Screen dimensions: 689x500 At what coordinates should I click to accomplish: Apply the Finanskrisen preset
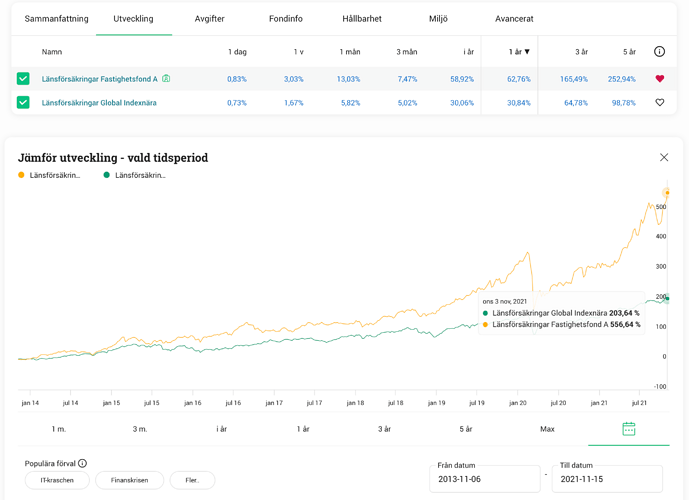pyautogui.click(x=129, y=481)
